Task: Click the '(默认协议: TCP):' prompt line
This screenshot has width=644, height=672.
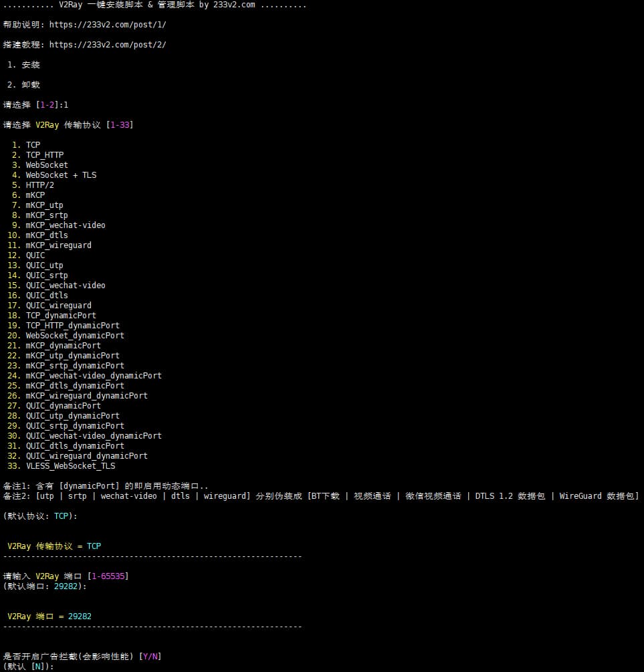Action: [x=40, y=516]
